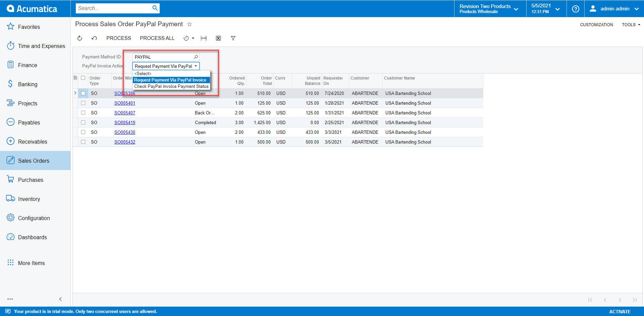Click the schedule clock icon
The height and width of the screenshot is (316, 644).
click(x=186, y=38)
